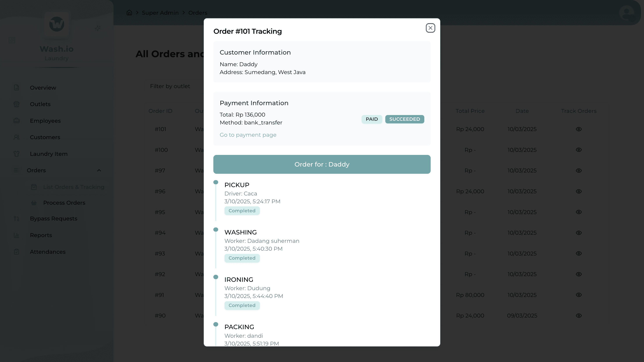
Task: Switch to List Orders & Tracking
Action: (74, 187)
